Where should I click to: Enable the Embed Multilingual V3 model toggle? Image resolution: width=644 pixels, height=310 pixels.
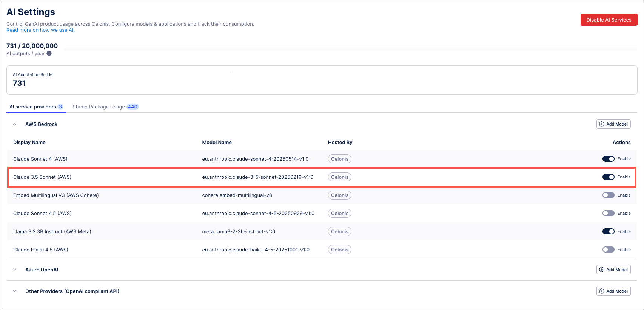click(x=608, y=195)
